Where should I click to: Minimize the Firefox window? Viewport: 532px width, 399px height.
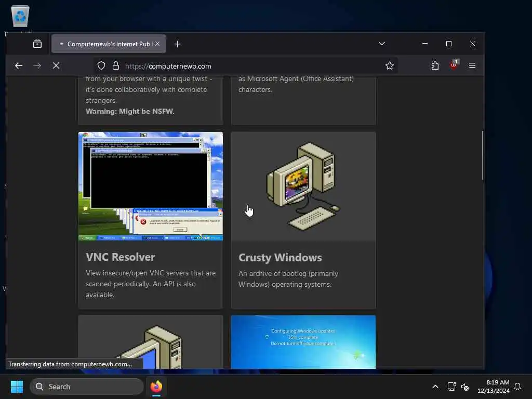[425, 44]
